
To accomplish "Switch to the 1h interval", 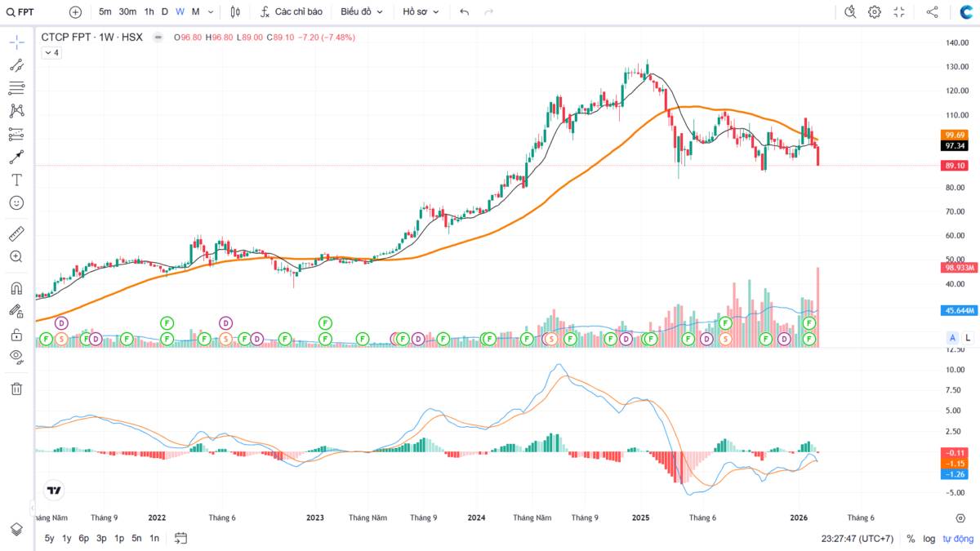I will point(149,12).
